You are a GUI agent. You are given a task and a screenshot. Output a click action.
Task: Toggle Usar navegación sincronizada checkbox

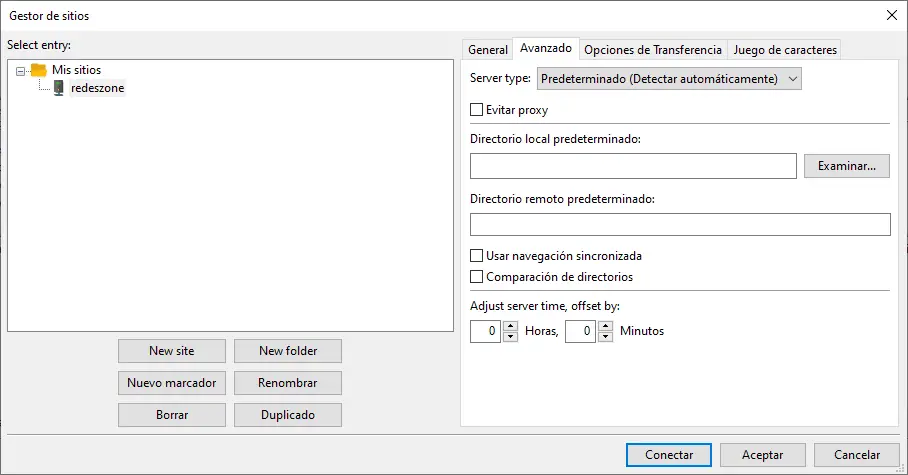coord(477,256)
